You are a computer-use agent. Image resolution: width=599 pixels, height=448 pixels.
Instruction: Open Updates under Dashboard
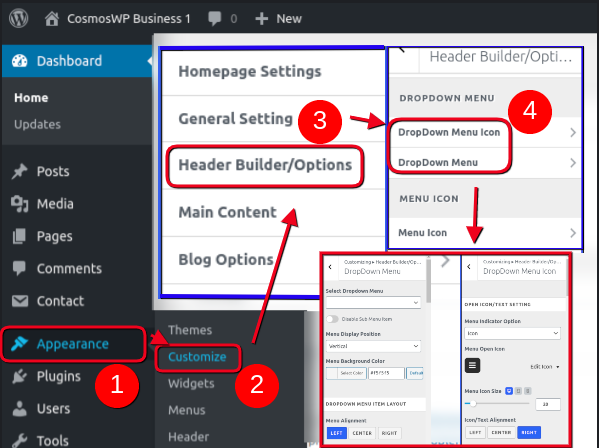point(37,124)
